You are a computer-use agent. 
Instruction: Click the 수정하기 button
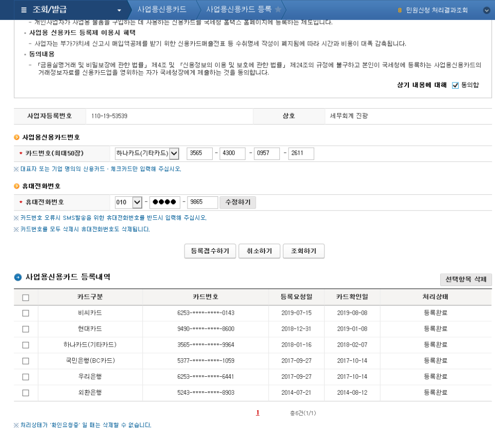tap(238, 202)
